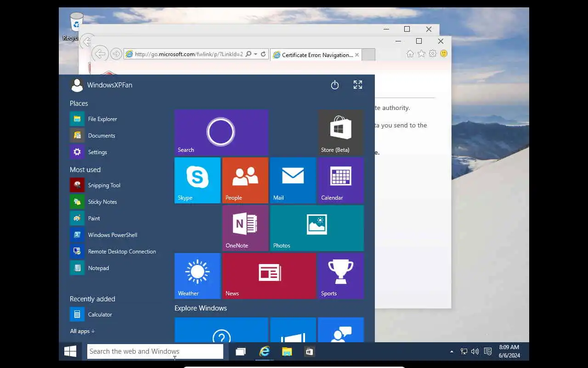This screenshot has height=368, width=588.
Task: Click the Internet Explorer address bar URL
Action: [189, 54]
